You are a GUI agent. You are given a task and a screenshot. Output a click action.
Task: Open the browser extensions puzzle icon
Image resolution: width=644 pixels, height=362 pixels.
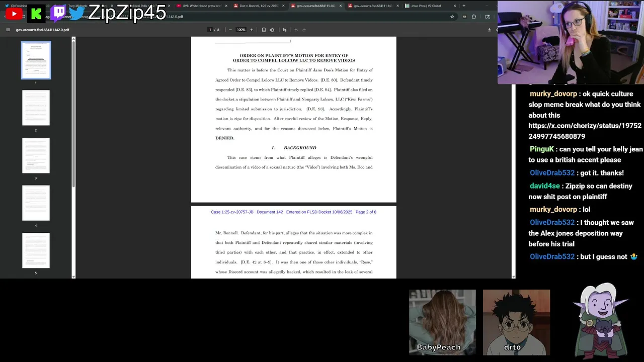(473, 17)
